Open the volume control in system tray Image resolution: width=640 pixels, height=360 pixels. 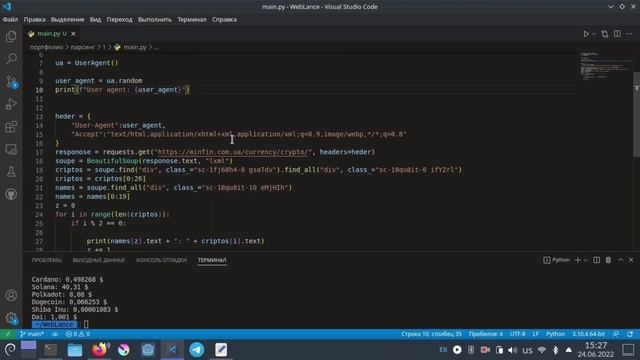click(x=513, y=350)
